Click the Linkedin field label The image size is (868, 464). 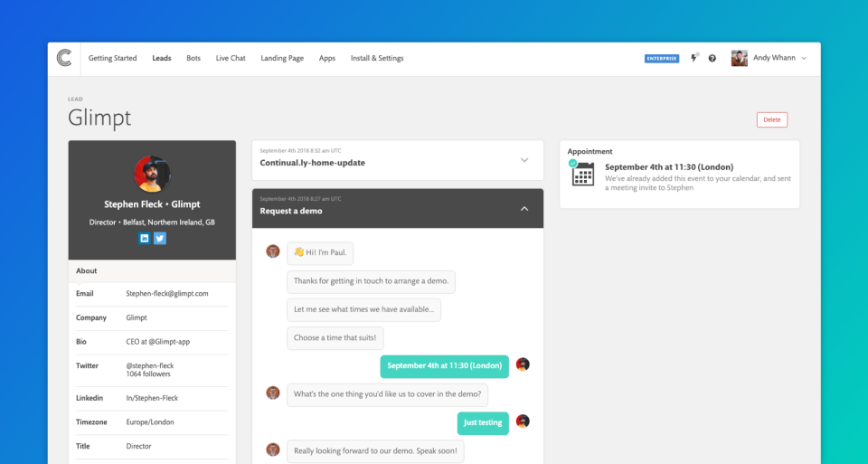click(x=90, y=398)
